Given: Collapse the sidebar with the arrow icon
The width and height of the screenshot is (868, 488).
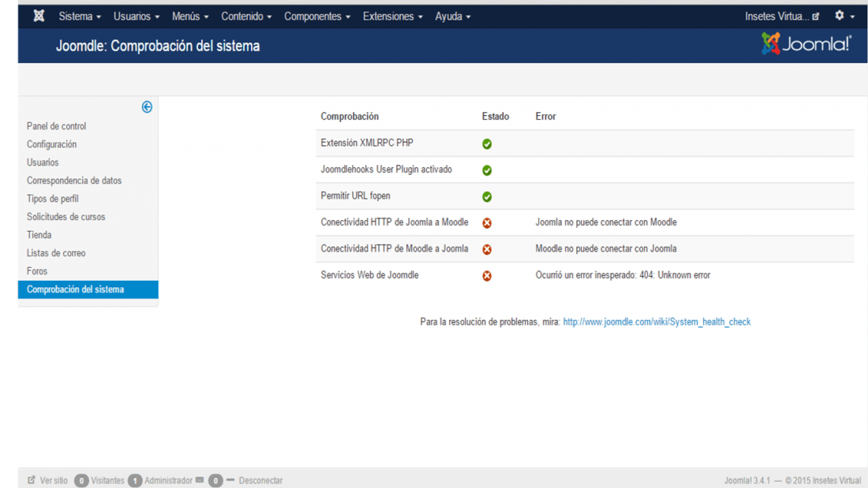Looking at the screenshot, I should click(x=147, y=106).
